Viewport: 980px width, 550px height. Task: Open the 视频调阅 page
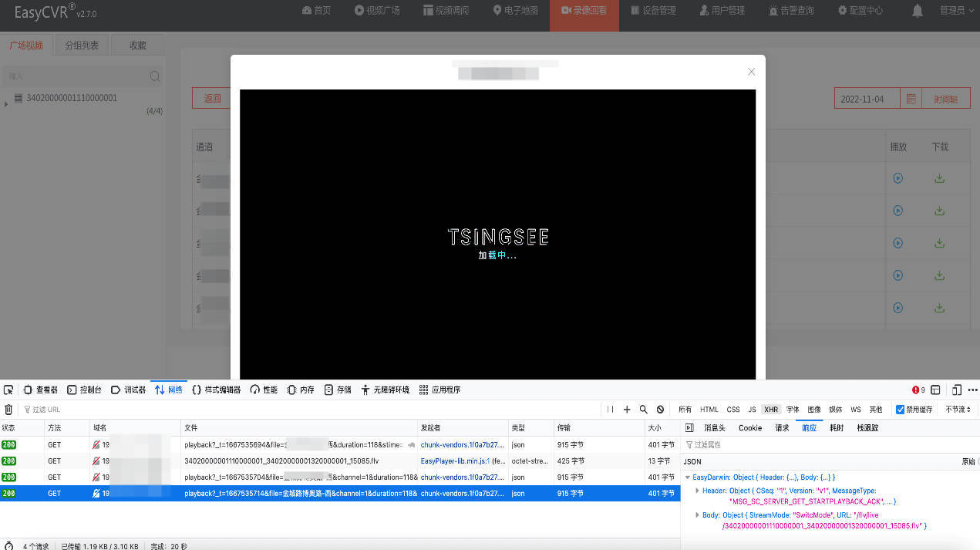pyautogui.click(x=446, y=11)
